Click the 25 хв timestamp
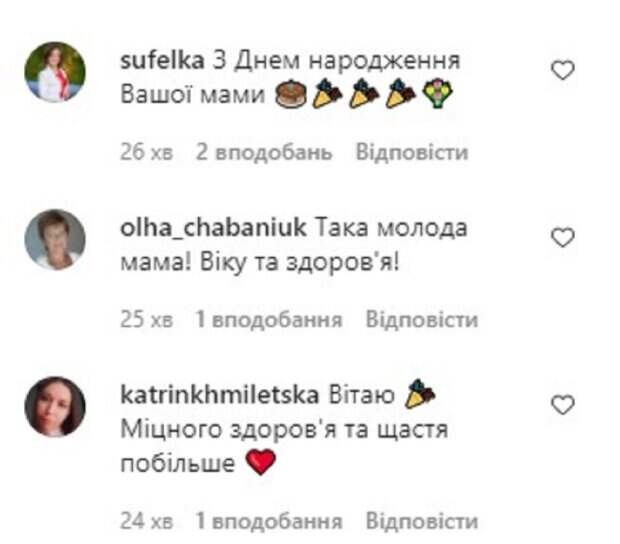Screen dimensions: 620x544 coord(147,319)
